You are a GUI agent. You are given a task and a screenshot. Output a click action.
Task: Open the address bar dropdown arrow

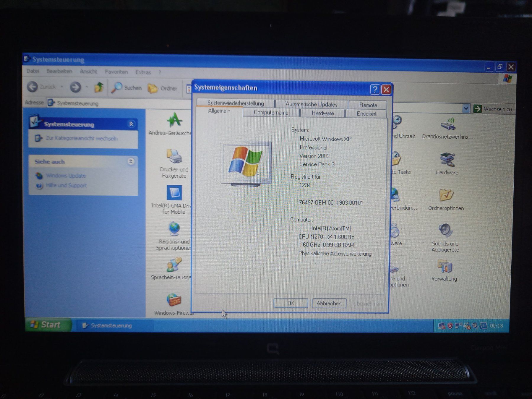[x=466, y=108]
